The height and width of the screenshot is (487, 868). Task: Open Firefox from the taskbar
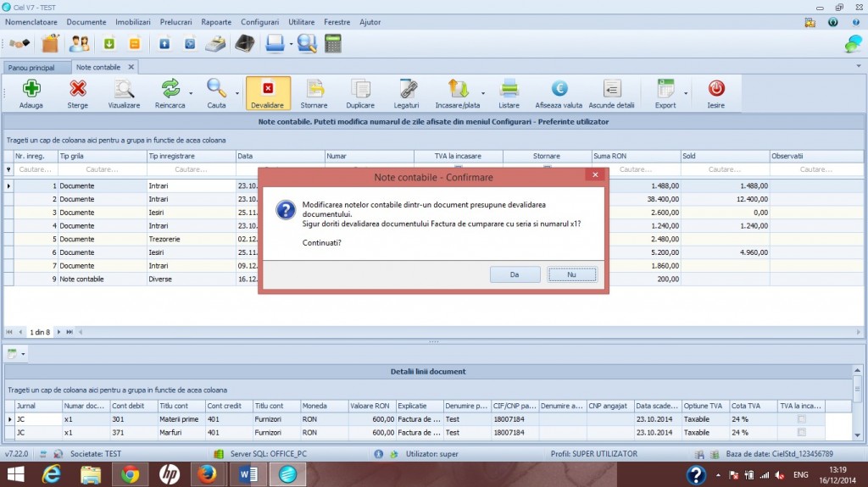click(207, 474)
